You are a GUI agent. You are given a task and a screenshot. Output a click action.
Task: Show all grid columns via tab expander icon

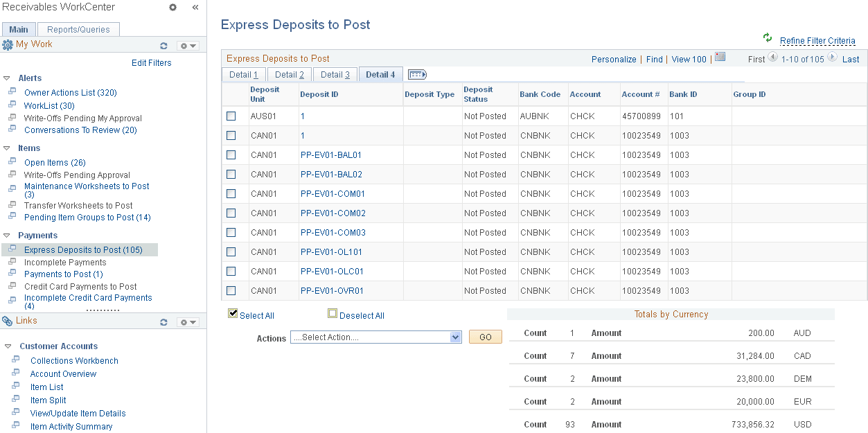coord(416,74)
